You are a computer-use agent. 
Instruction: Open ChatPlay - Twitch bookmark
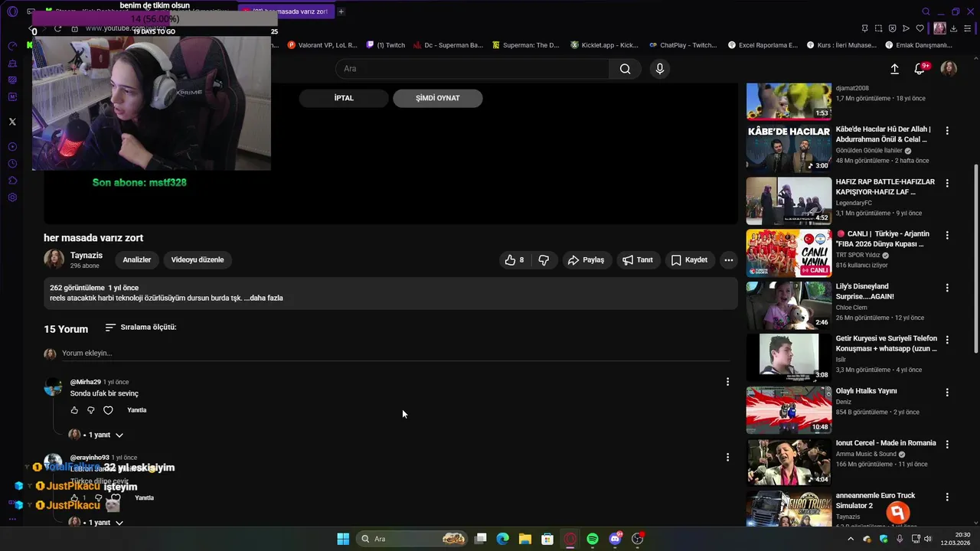coord(683,45)
